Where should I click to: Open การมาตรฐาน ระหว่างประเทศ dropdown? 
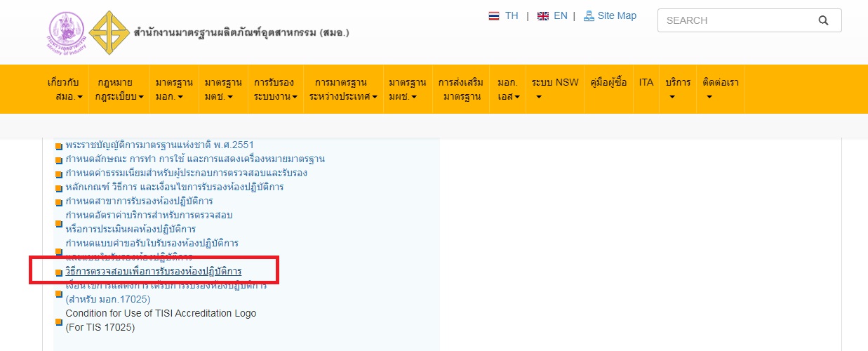(342, 89)
